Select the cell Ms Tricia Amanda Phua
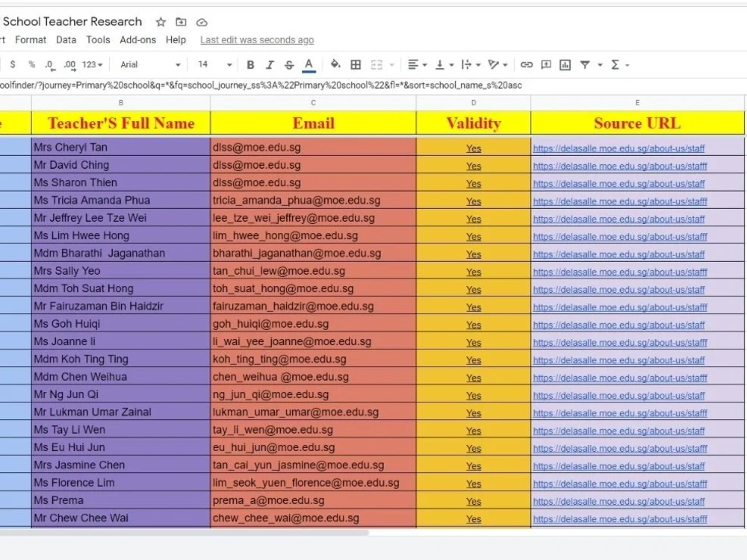 (x=121, y=200)
